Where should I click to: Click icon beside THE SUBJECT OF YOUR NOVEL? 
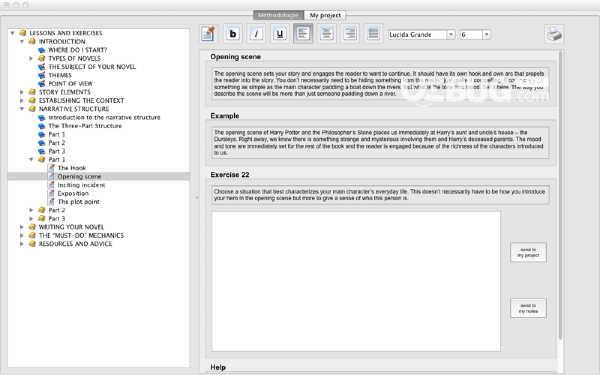(42, 67)
